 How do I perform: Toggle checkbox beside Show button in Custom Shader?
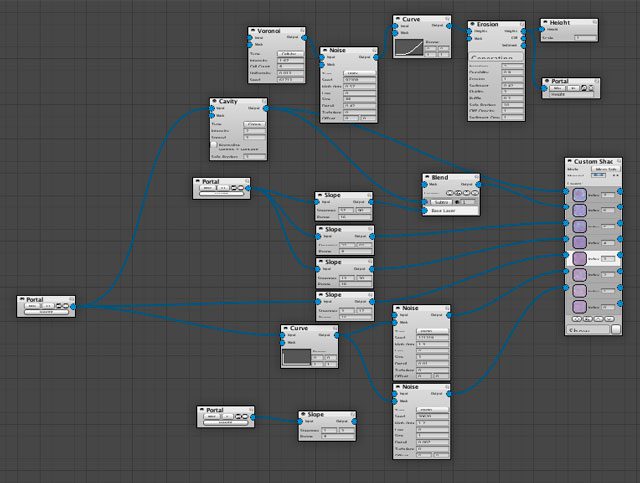[x=616, y=329]
